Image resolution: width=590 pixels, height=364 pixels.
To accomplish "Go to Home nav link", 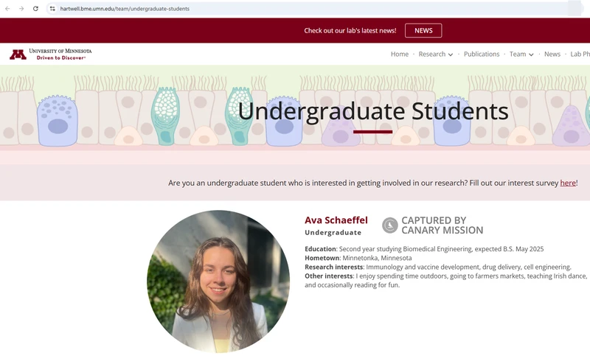I will [x=399, y=54].
